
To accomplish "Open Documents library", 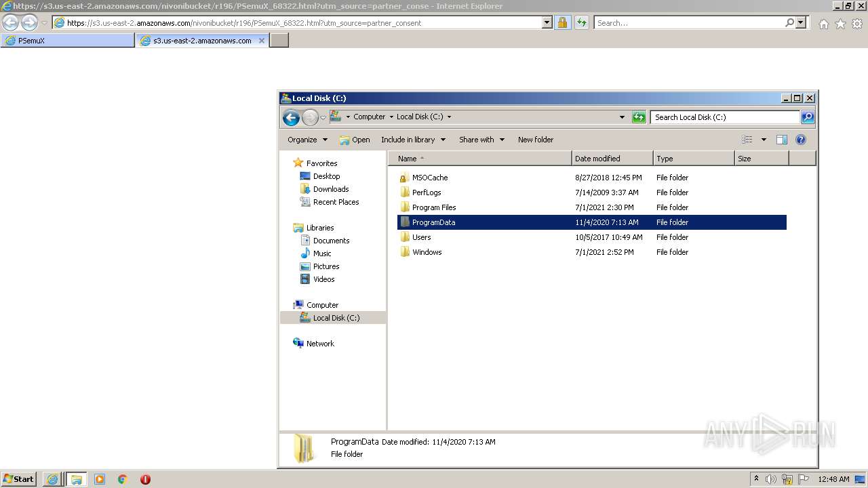I will (331, 241).
